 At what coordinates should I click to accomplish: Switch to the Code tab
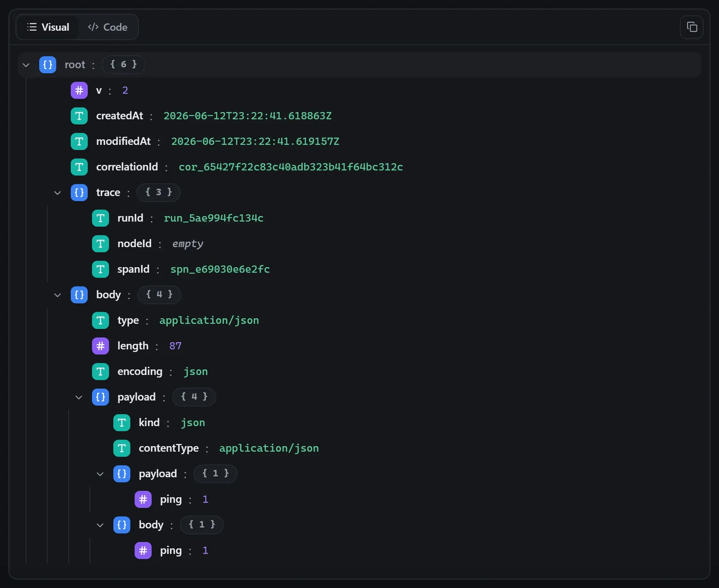(108, 27)
